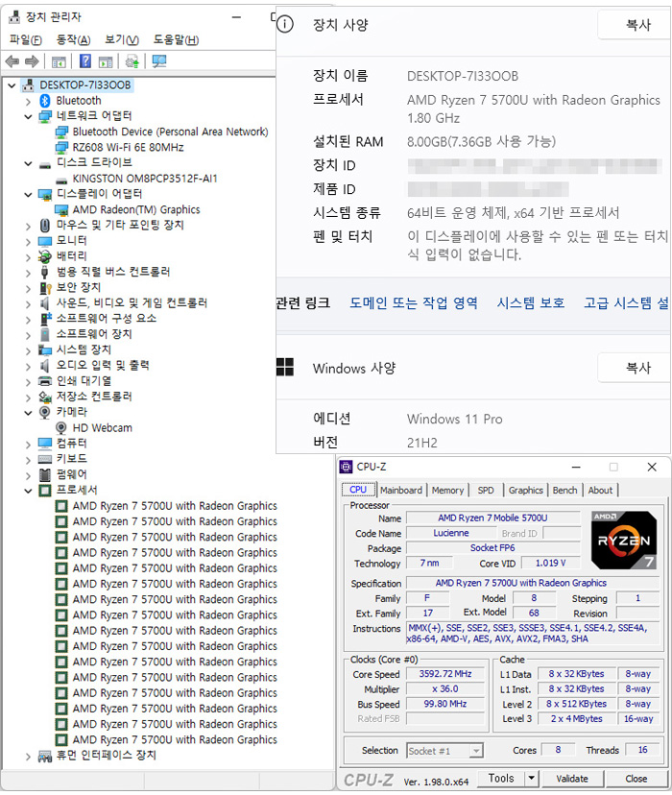Open the Tools dropdown arrow in CPU-Z
The height and width of the screenshot is (795, 672).
[x=531, y=778]
